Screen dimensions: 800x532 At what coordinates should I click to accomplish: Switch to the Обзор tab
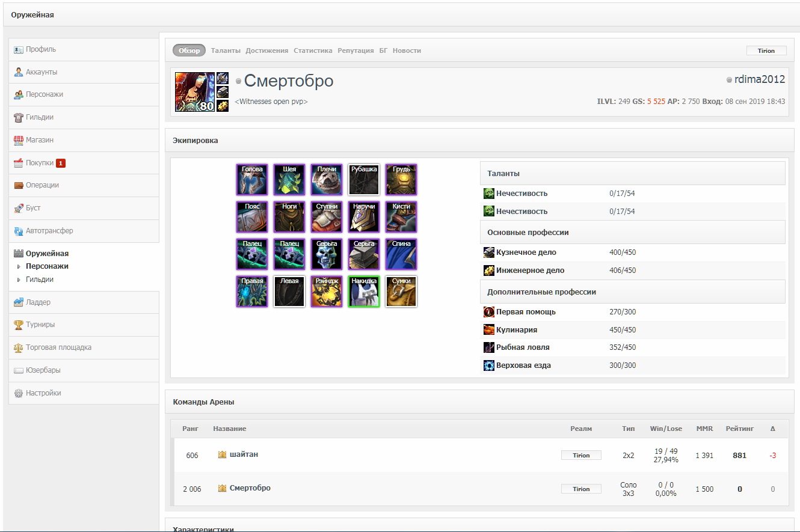click(189, 50)
